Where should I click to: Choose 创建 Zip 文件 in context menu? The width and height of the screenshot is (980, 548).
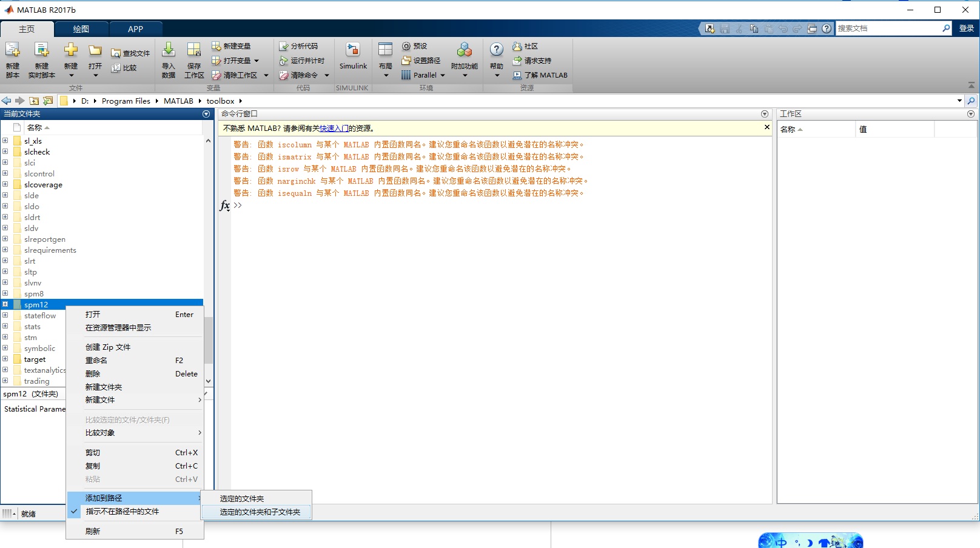(135, 347)
